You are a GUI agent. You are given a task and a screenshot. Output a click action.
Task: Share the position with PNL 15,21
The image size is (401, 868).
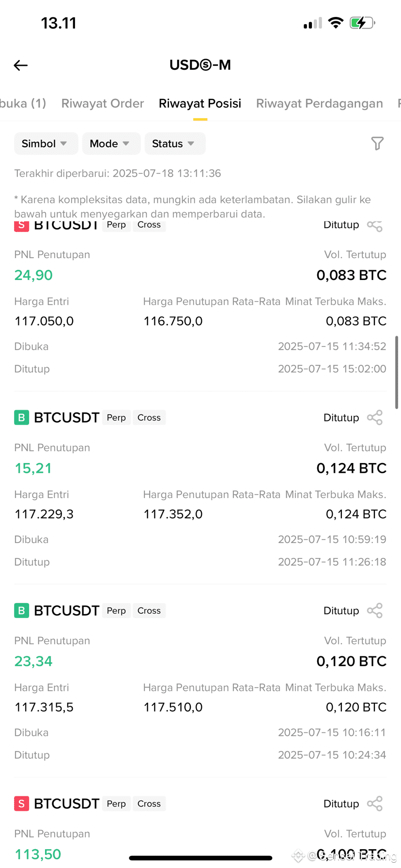coord(375,418)
